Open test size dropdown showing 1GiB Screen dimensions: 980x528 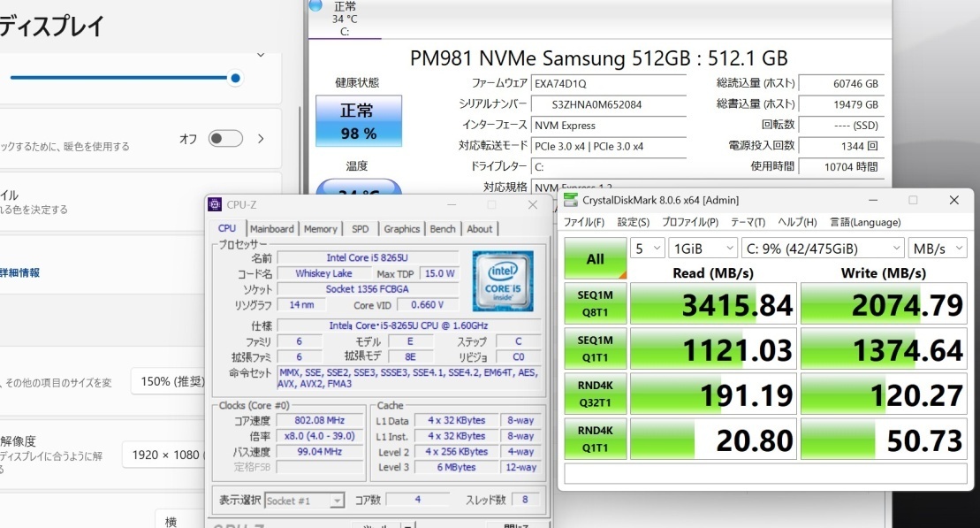(x=703, y=249)
